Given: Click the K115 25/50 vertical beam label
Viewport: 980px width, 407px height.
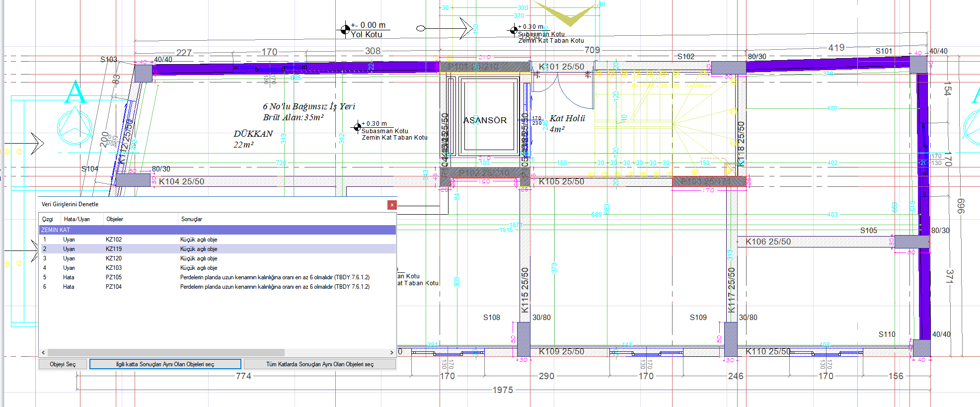Looking at the screenshot, I should pos(525,290).
